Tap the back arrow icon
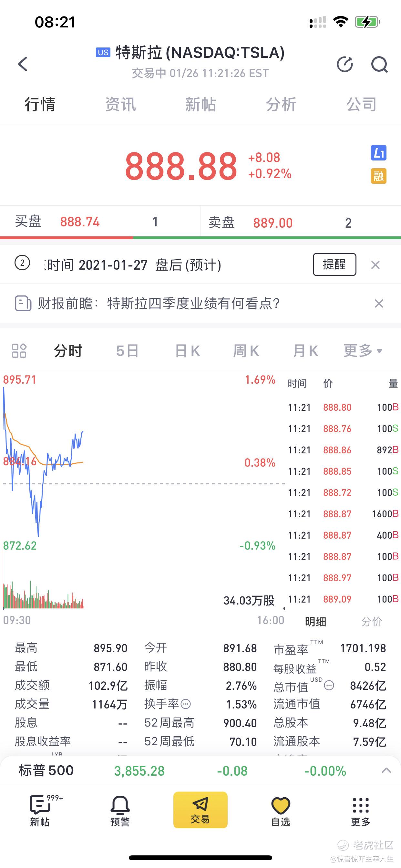The width and height of the screenshot is (401, 868). [23, 64]
